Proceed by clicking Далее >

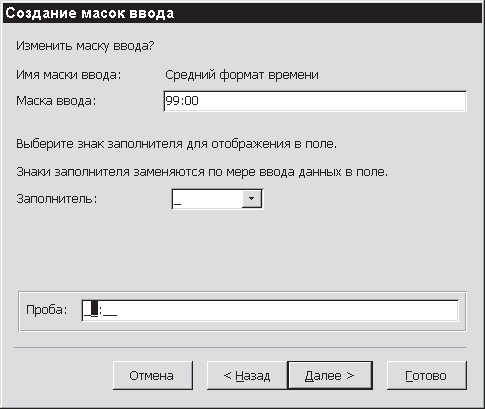coord(330,375)
